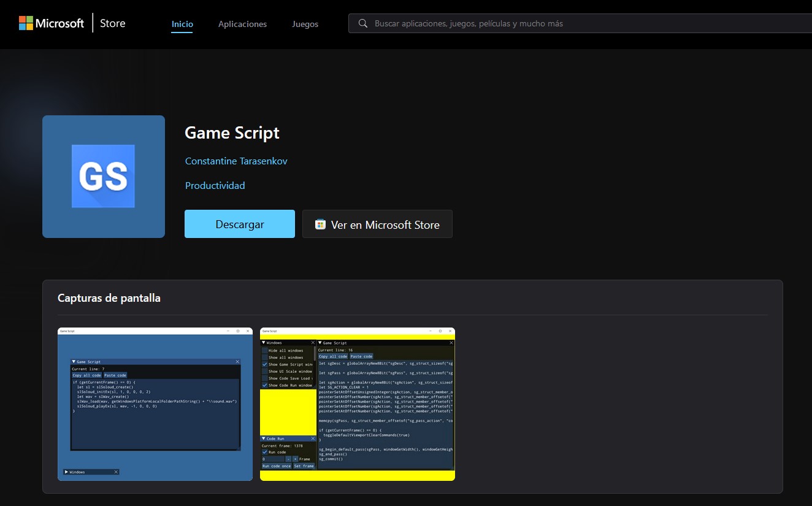Collapse the Code Run panel triangle

[x=264, y=439]
